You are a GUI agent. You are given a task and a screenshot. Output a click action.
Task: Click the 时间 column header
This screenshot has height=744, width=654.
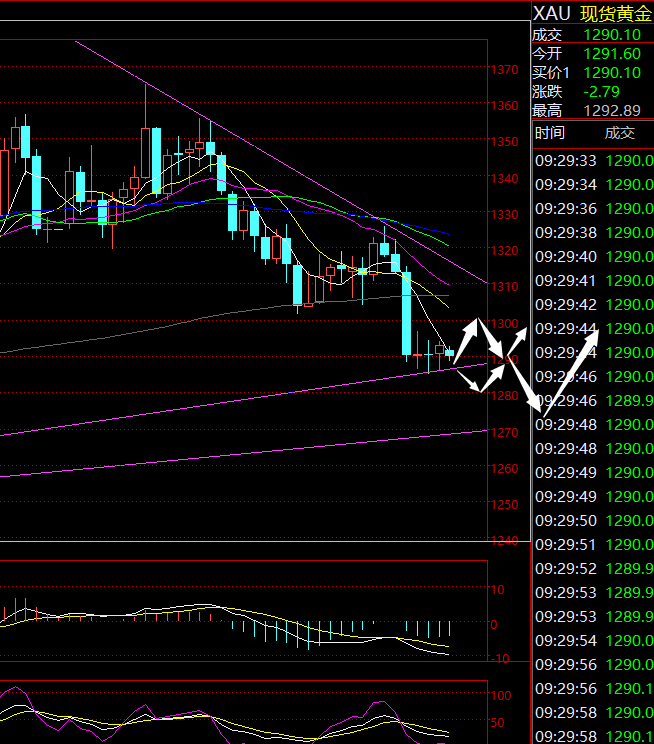550,133
